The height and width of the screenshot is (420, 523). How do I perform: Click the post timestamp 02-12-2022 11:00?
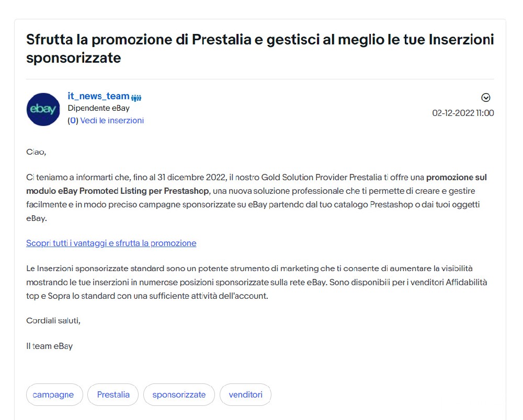tap(463, 113)
